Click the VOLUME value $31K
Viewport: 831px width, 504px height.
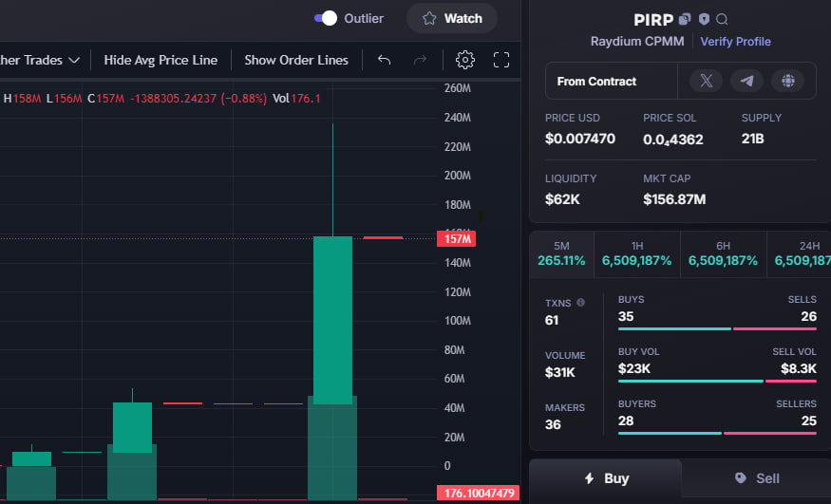coord(559,373)
